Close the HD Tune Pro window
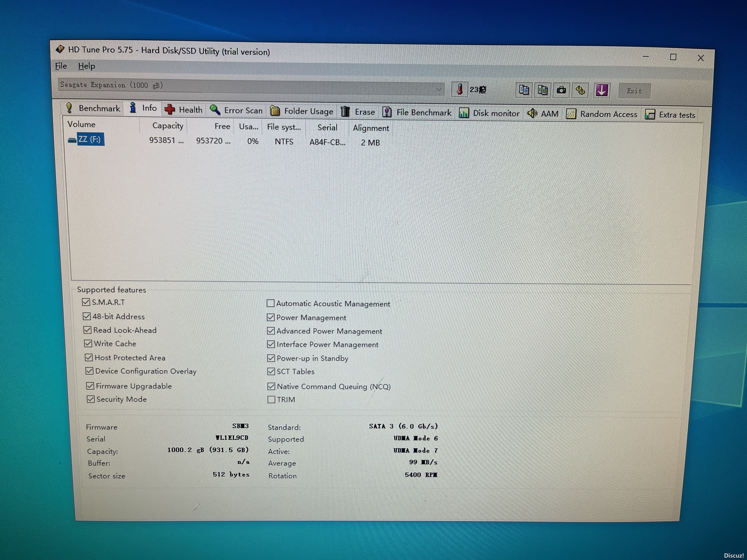 (700, 58)
